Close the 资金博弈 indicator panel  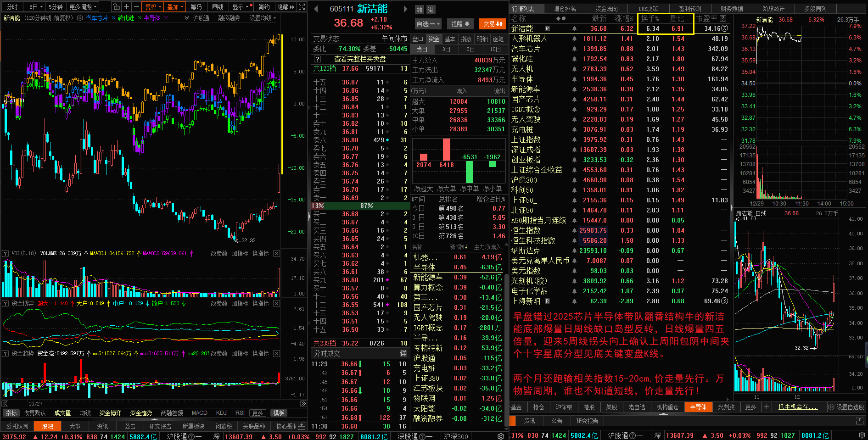coord(276,303)
